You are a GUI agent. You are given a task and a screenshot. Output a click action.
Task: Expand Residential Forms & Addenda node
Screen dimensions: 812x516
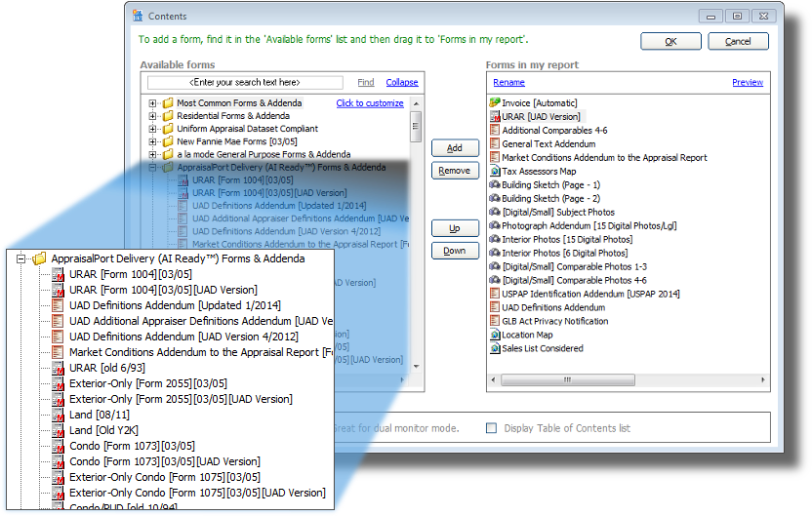(152, 116)
